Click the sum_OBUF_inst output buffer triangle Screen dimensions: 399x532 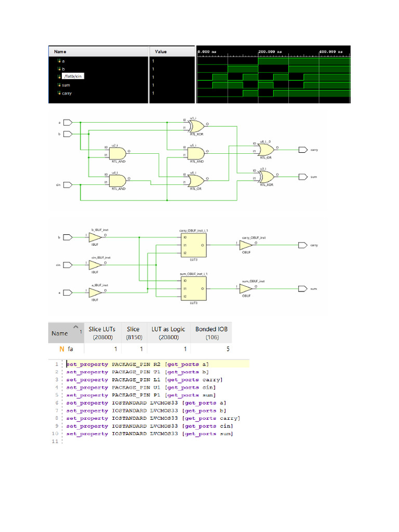point(246,289)
